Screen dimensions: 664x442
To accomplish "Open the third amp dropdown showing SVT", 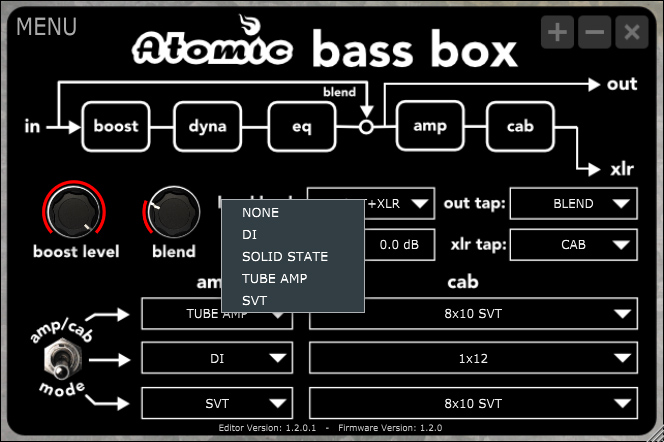I will pyautogui.click(x=217, y=403).
